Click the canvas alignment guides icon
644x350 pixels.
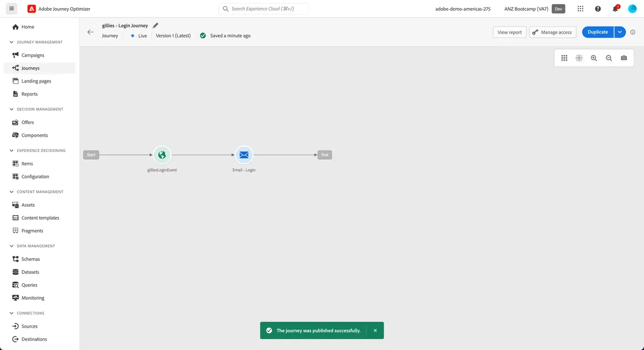[579, 58]
